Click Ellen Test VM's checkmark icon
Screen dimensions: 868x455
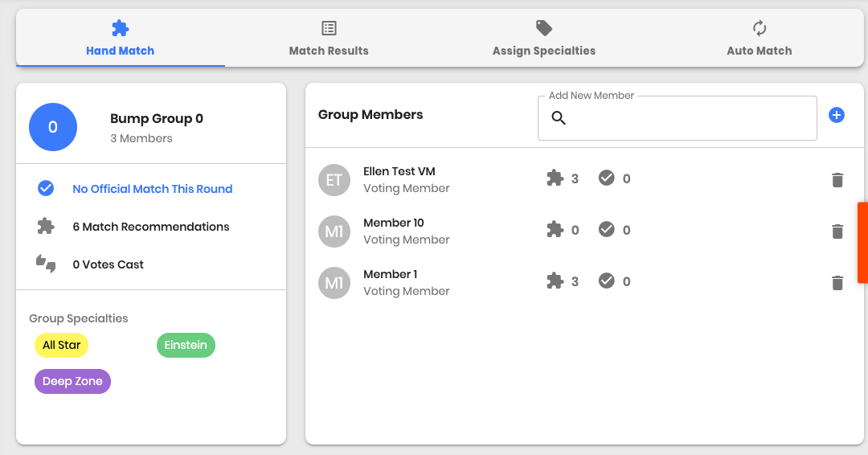[x=607, y=178]
